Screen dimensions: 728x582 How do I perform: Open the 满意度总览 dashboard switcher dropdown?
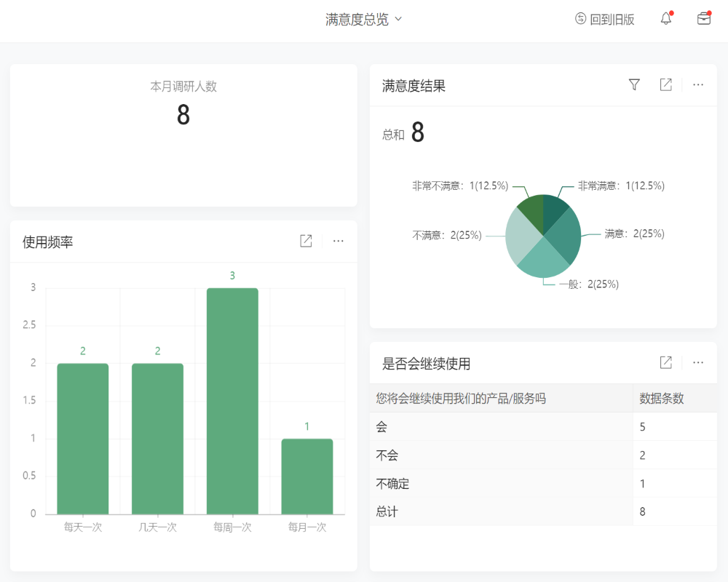tap(364, 19)
